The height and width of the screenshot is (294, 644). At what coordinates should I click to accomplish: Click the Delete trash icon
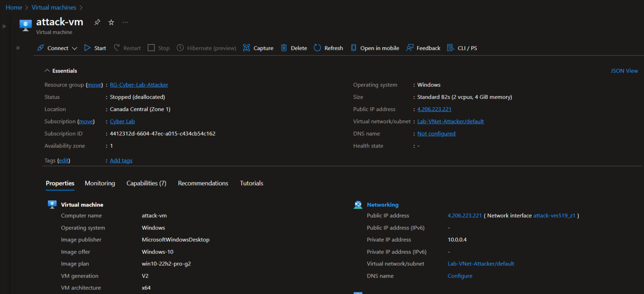[284, 48]
